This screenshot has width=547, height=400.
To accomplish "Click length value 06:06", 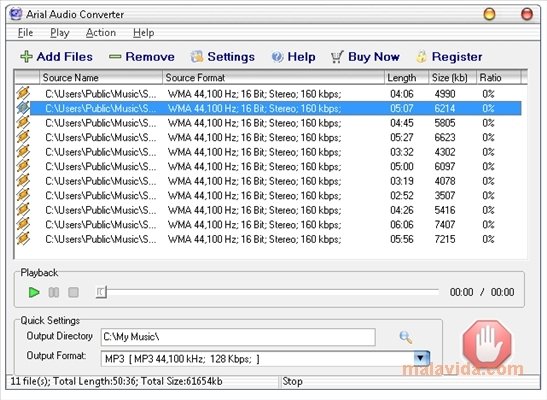I will [x=402, y=225].
